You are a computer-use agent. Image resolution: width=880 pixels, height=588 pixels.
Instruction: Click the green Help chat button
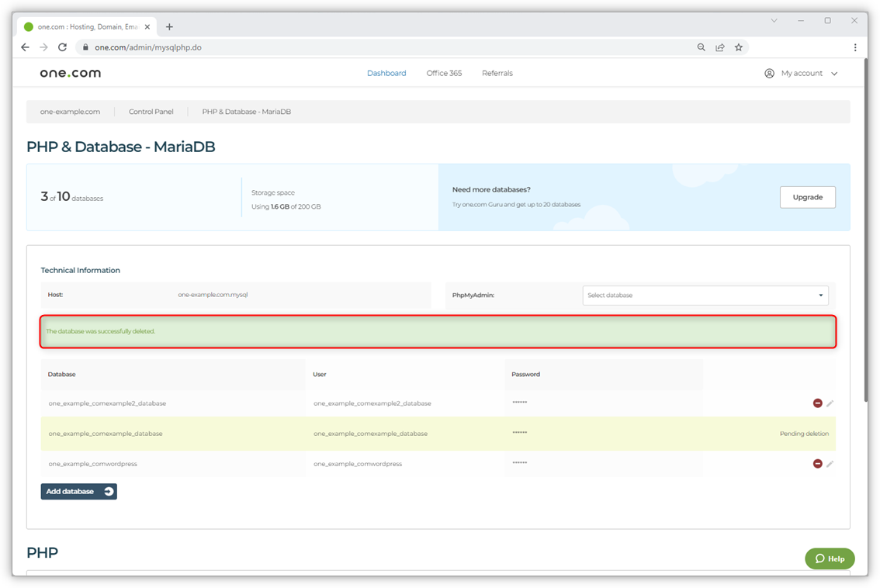point(830,559)
